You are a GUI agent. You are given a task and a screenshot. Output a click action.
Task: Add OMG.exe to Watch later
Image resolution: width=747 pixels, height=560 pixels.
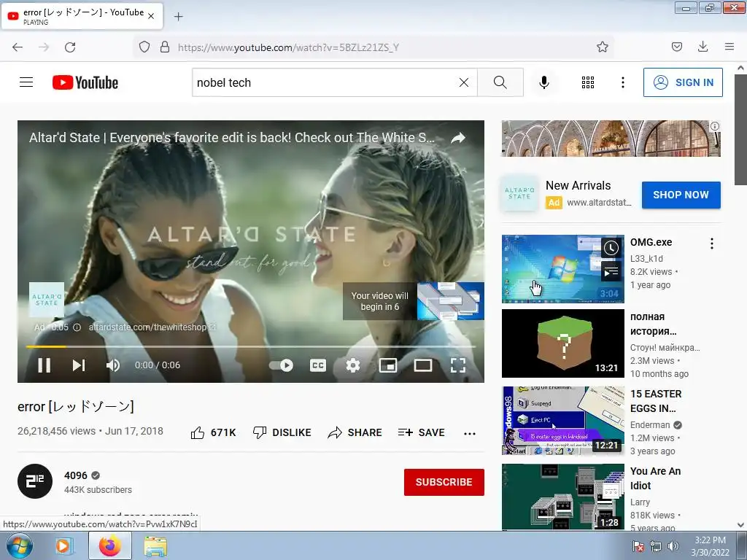click(611, 248)
